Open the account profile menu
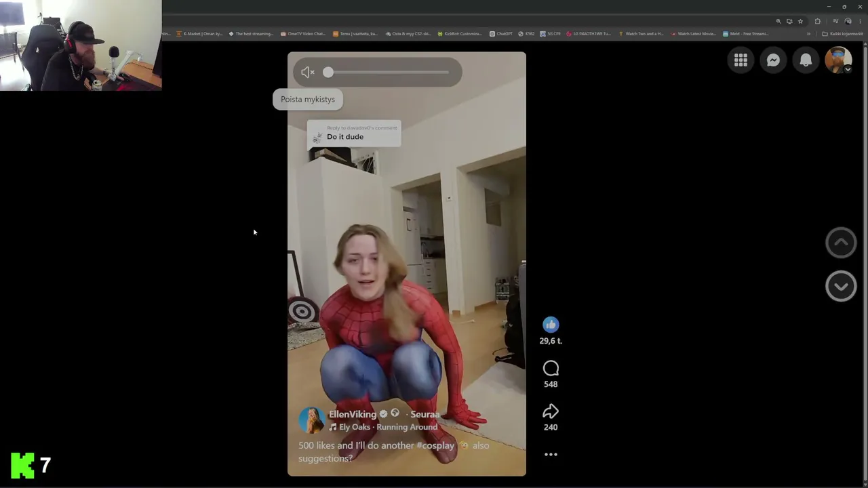This screenshot has height=488, width=868. pyautogui.click(x=838, y=60)
